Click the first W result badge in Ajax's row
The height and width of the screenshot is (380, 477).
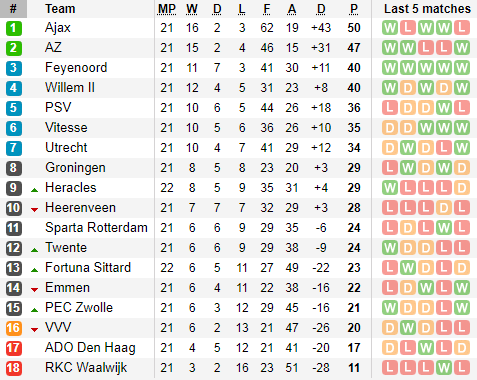point(390,28)
